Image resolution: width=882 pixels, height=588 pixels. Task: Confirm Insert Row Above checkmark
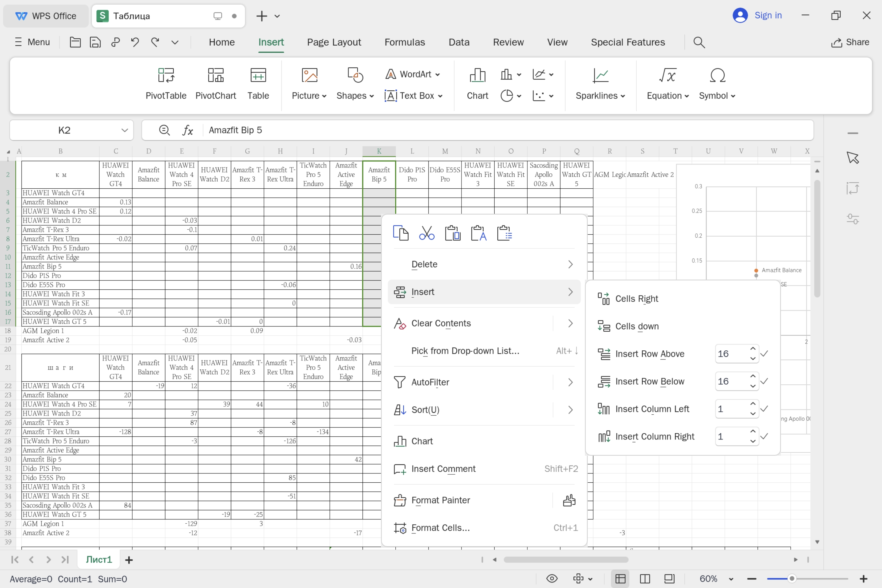pos(764,354)
